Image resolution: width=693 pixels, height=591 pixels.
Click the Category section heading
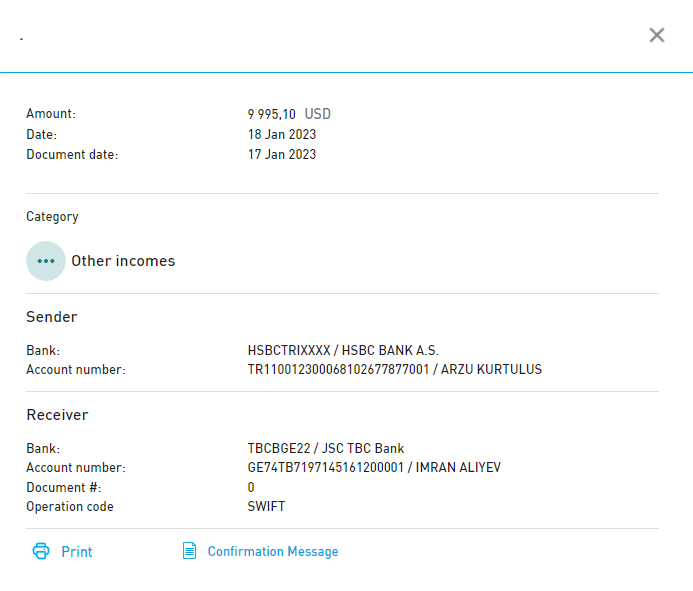(52, 216)
